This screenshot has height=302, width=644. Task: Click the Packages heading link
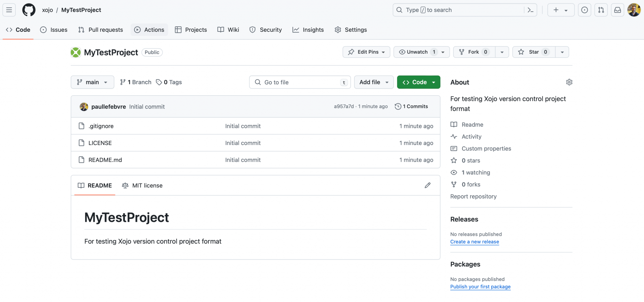point(465,264)
